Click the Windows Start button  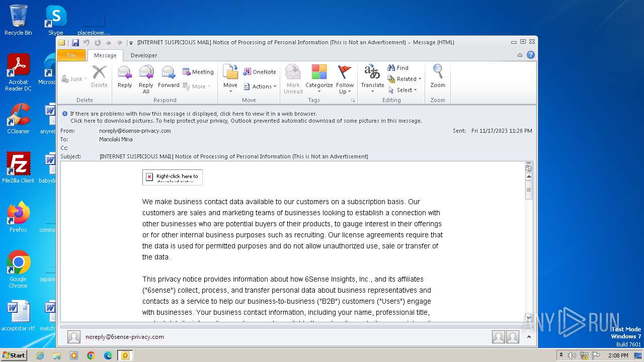tap(14, 355)
